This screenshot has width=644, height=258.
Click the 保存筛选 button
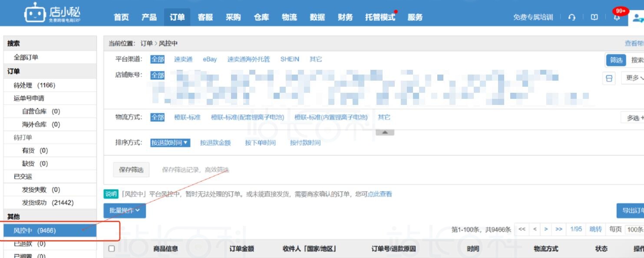click(x=131, y=170)
